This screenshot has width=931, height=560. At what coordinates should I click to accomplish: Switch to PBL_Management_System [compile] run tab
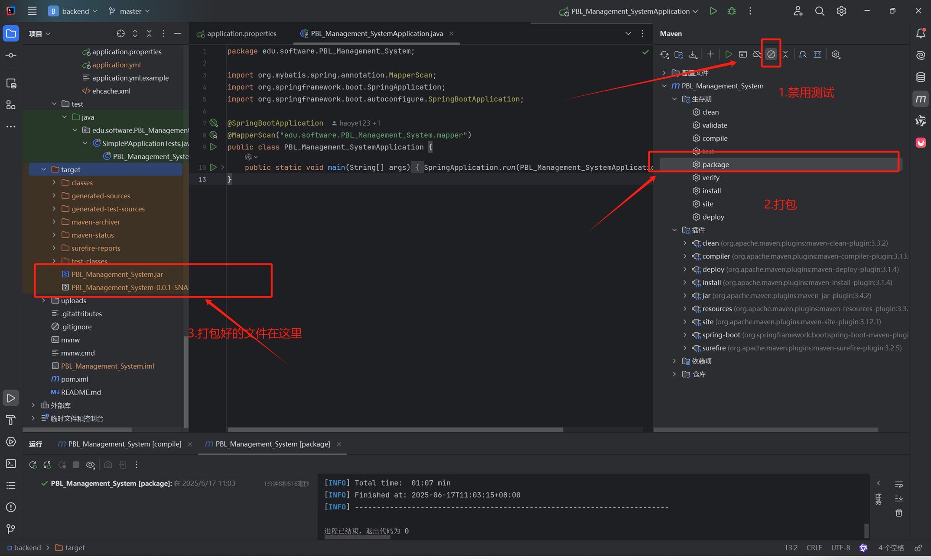click(124, 444)
